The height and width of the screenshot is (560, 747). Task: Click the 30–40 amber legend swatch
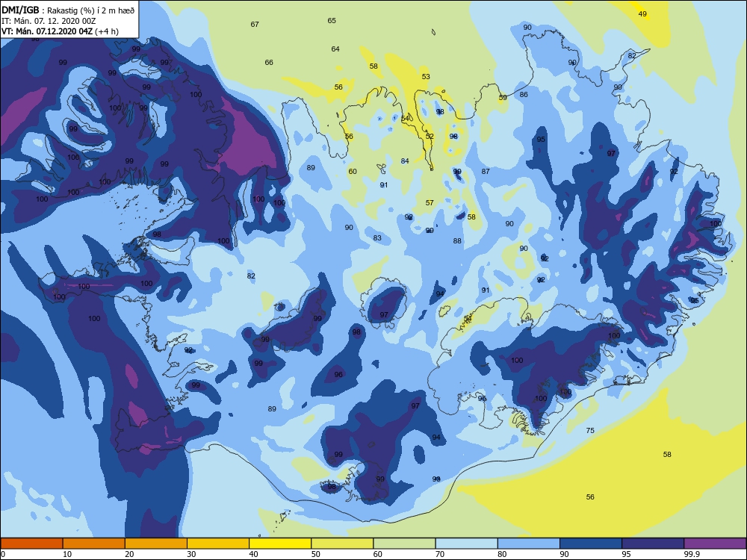point(218,544)
